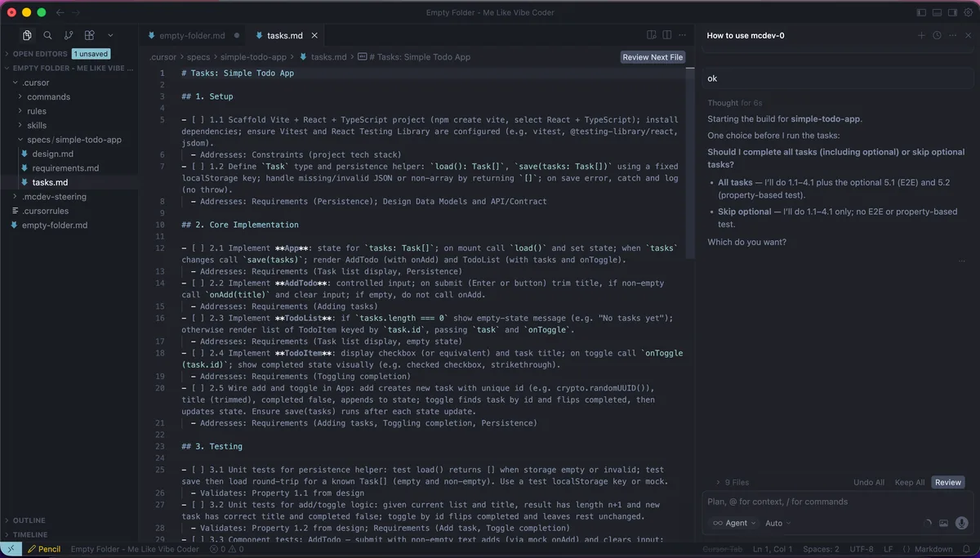Screen dimensions: 980x558
Task: Open the Source Control view icon
Action: point(69,35)
